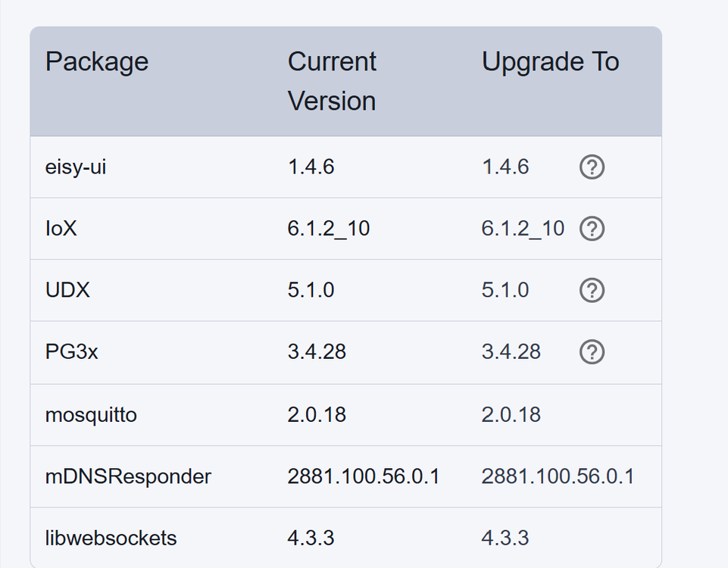The image size is (728, 568).
Task: Select libwebsockets upgrade version 4.3.3
Action: [505, 538]
